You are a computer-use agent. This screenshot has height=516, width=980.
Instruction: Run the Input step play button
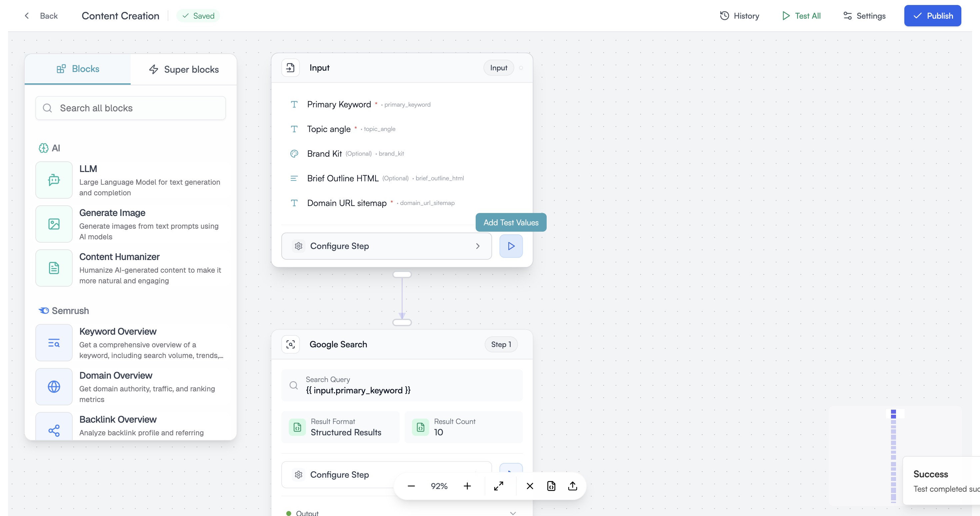[x=511, y=246]
